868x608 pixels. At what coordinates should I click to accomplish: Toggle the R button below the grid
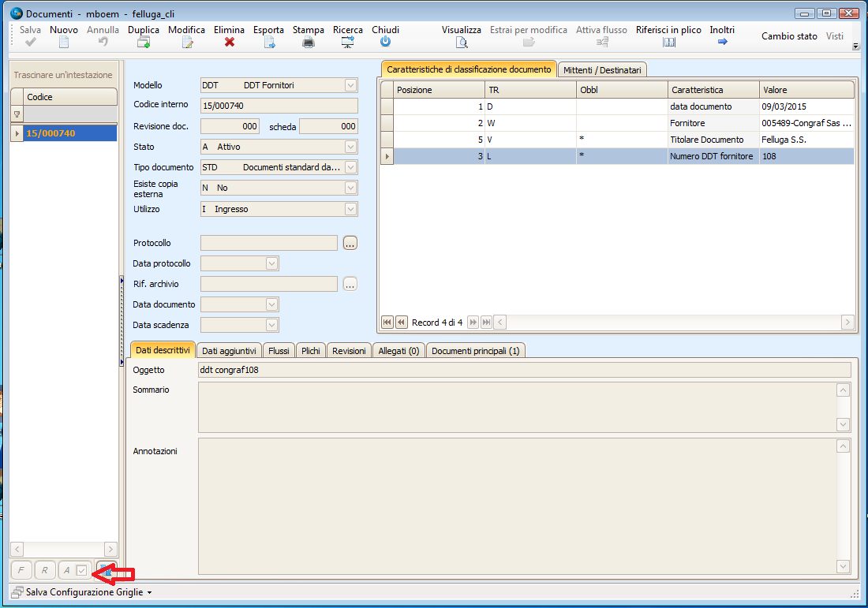[x=45, y=569]
